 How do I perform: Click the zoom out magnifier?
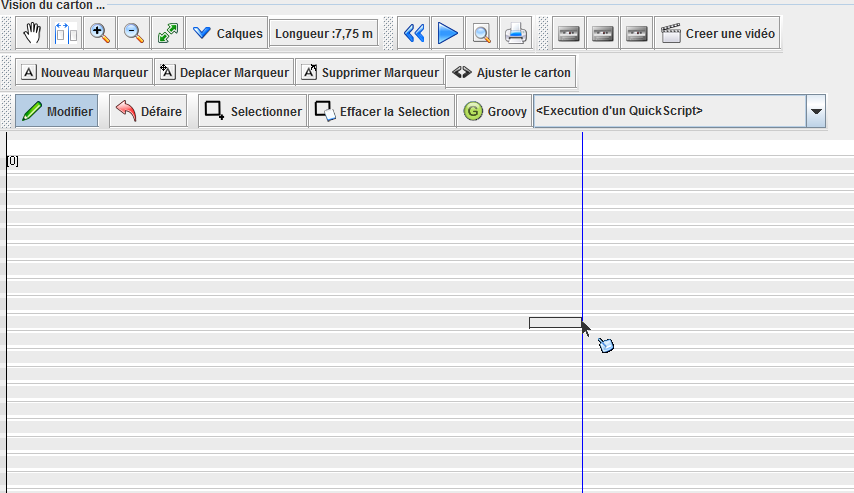tap(134, 33)
